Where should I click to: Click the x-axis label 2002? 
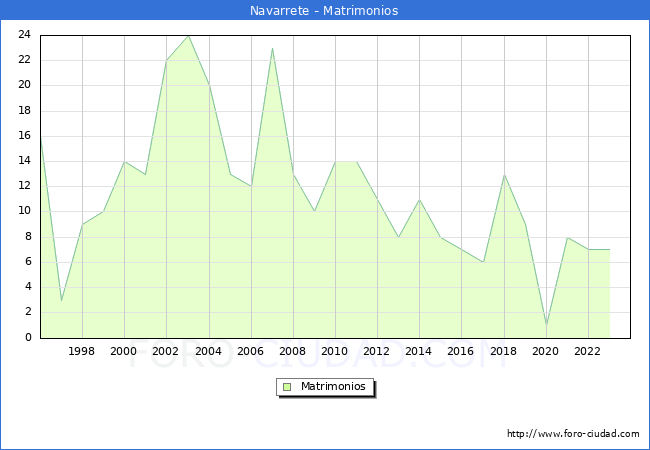[x=165, y=351]
